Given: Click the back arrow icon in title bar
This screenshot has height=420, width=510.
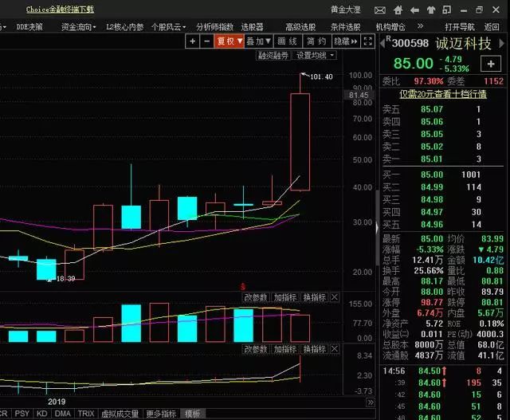Looking at the screenshot, I should pos(414,10).
